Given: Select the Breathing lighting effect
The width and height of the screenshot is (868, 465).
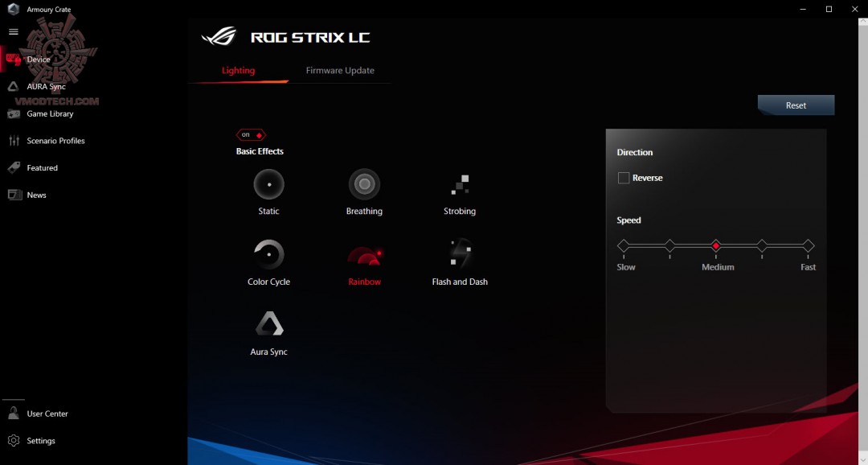Looking at the screenshot, I should 364,184.
